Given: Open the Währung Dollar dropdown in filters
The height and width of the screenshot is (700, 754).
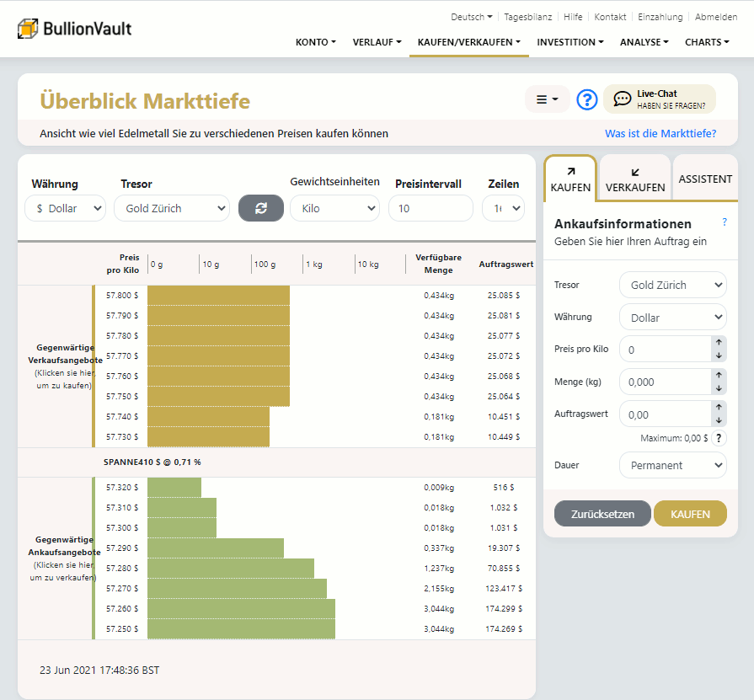Looking at the screenshot, I should 65,208.
